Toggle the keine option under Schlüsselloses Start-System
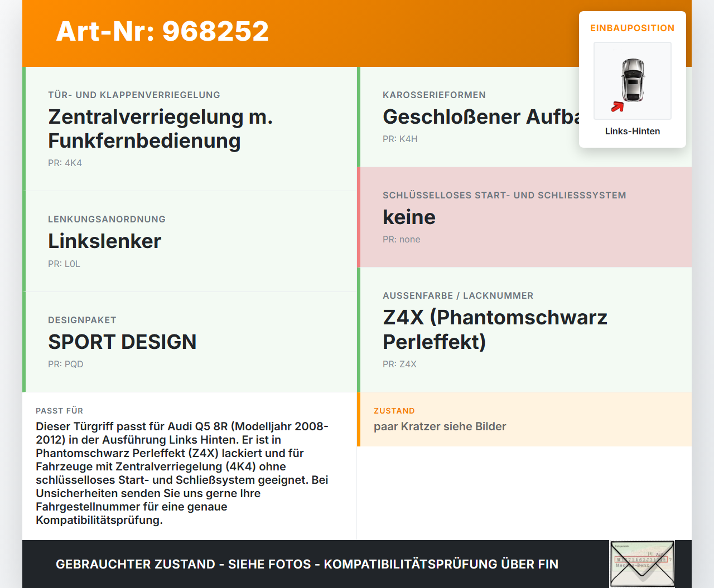The image size is (714, 588). pyautogui.click(x=409, y=217)
